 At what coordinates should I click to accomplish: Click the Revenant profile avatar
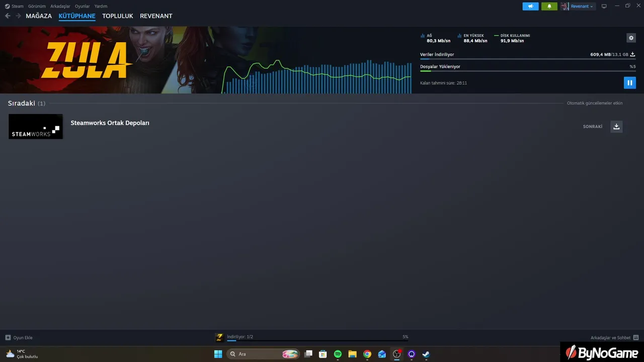pyautogui.click(x=565, y=6)
